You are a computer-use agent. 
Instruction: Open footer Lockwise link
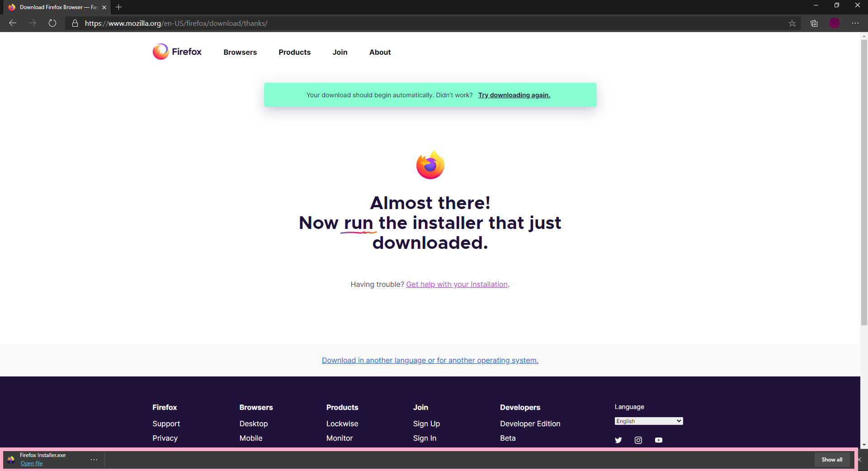point(342,423)
